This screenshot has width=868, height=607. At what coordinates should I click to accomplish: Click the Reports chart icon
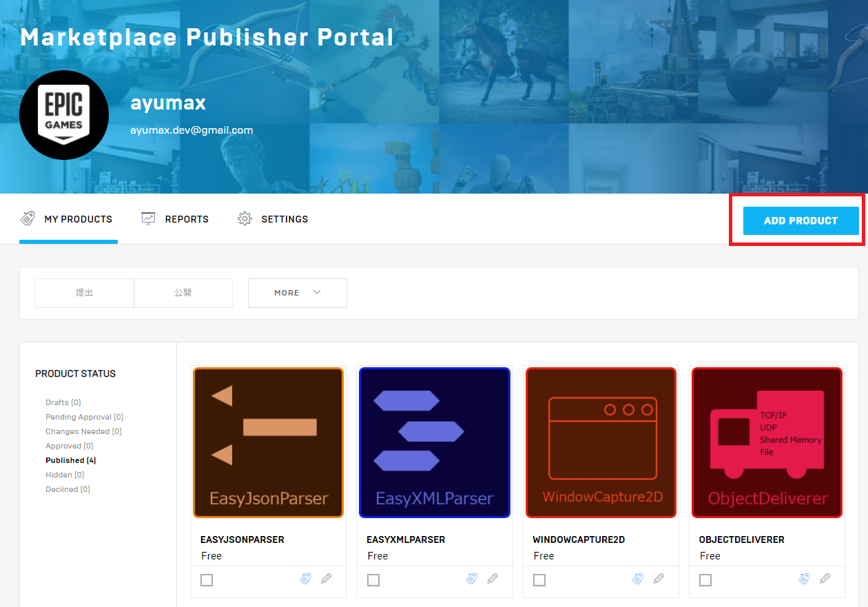(x=148, y=218)
